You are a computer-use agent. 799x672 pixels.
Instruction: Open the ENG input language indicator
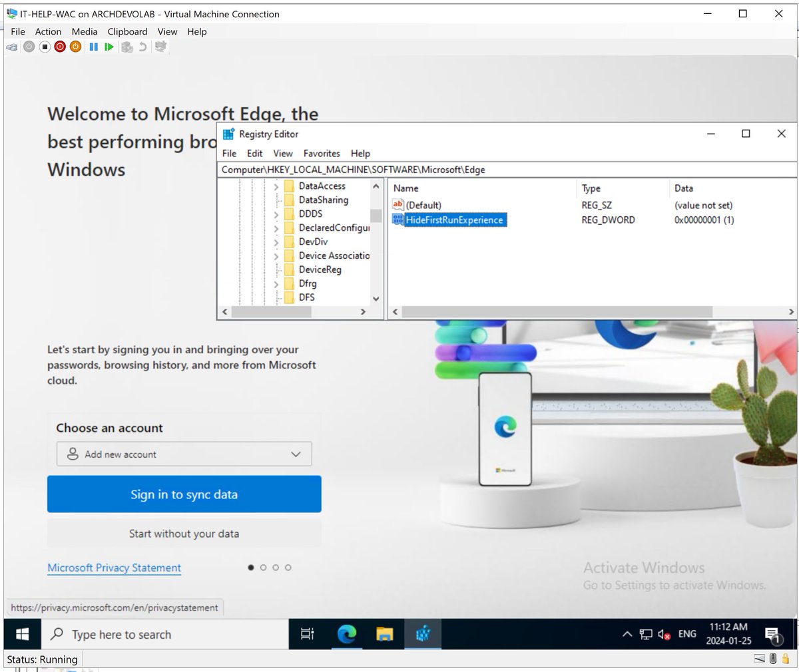687,634
